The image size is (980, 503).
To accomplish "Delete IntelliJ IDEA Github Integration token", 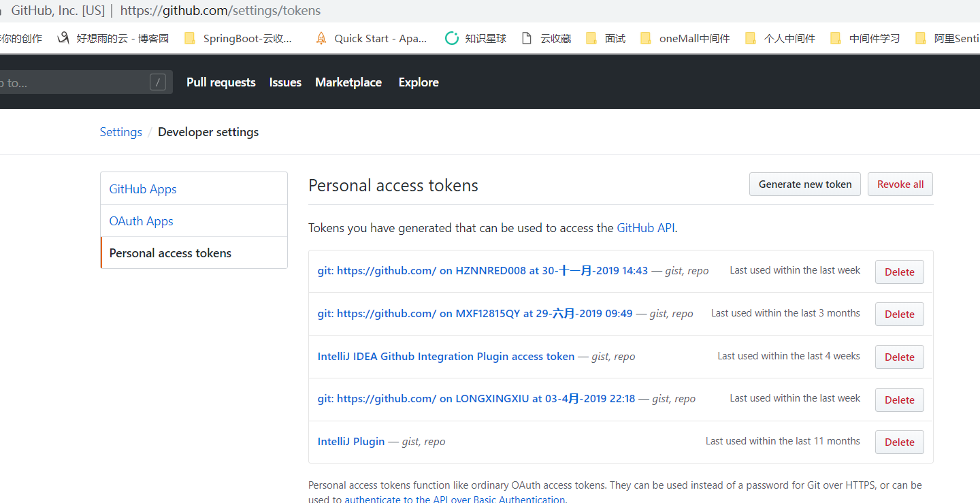I will click(x=900, y=357).
